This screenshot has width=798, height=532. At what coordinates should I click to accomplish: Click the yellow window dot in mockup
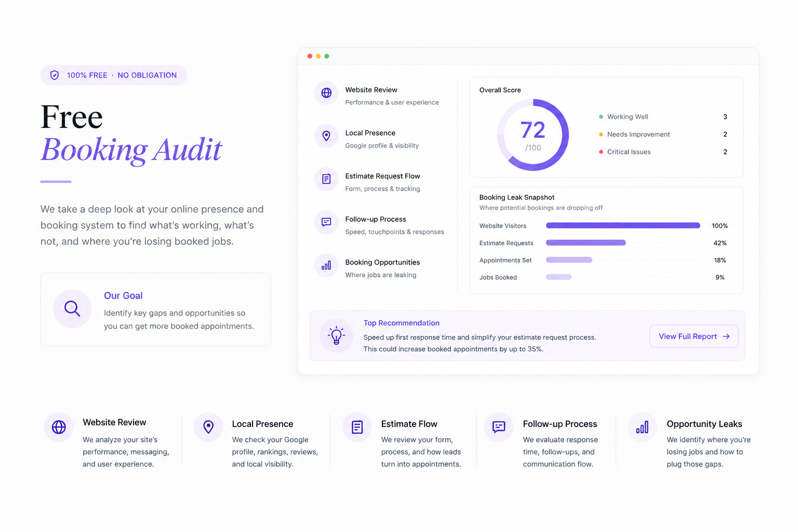[x=318, y=56]
